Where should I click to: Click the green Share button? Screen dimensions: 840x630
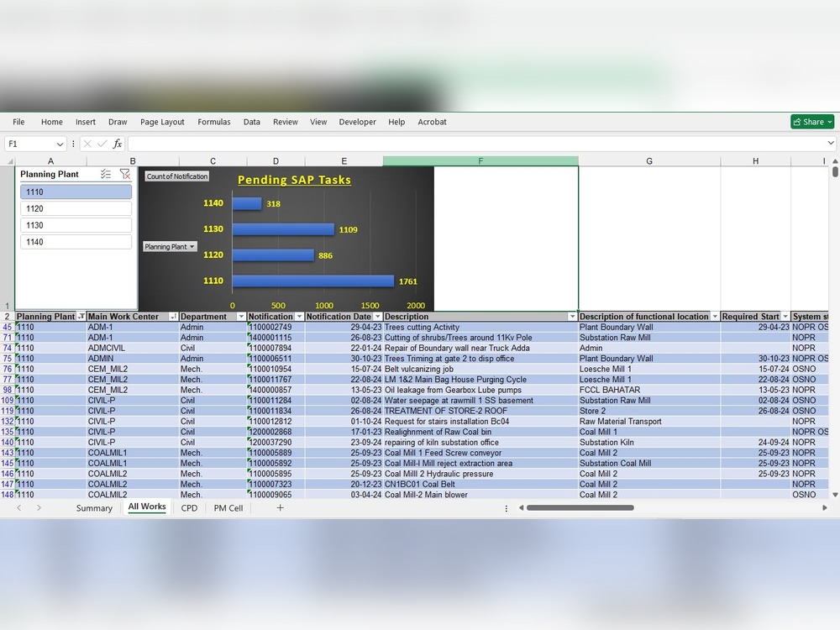point(811,122)
